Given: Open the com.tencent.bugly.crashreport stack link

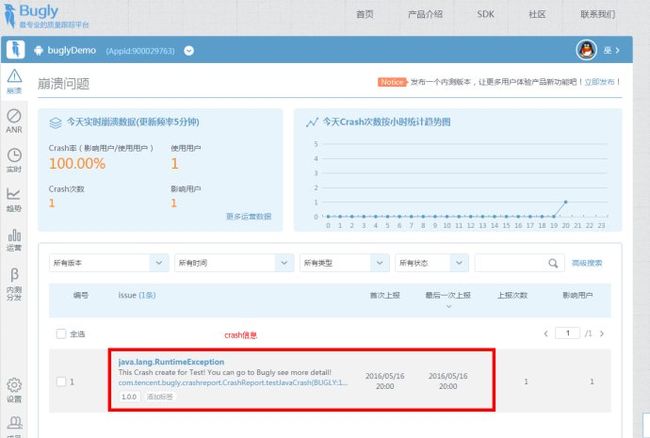Looking at the screenshot, I should pyautogui.click(x=233, y=382).
